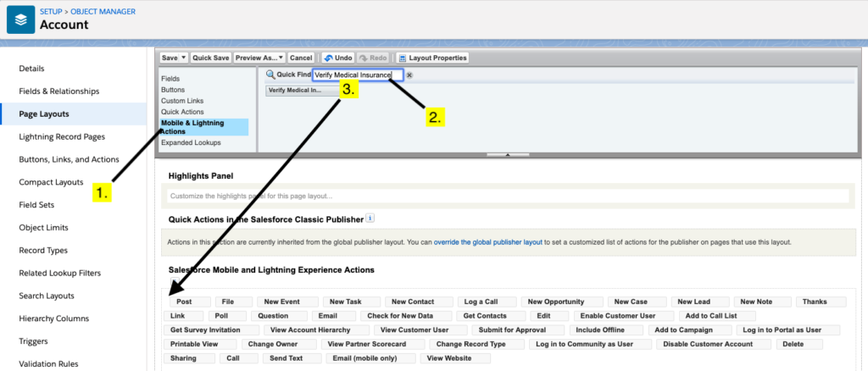Screen dimensions: 868x371
Task: Collapse the palette using the handle arrow
Action: pos(507,155)
